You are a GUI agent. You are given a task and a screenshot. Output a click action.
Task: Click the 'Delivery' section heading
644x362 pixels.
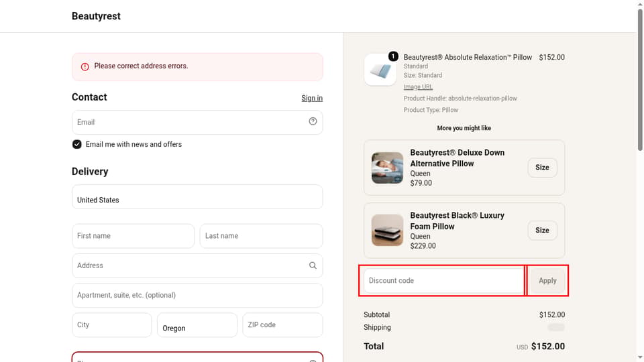point(90,171)
